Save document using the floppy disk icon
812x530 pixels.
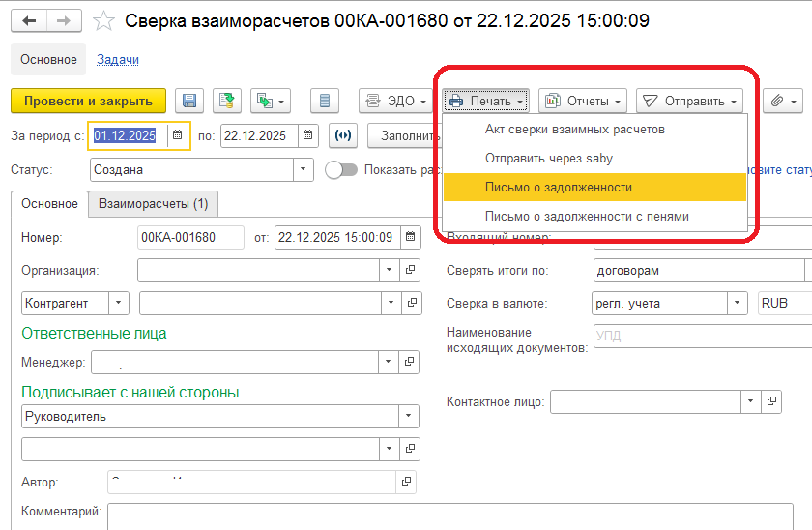189,101
